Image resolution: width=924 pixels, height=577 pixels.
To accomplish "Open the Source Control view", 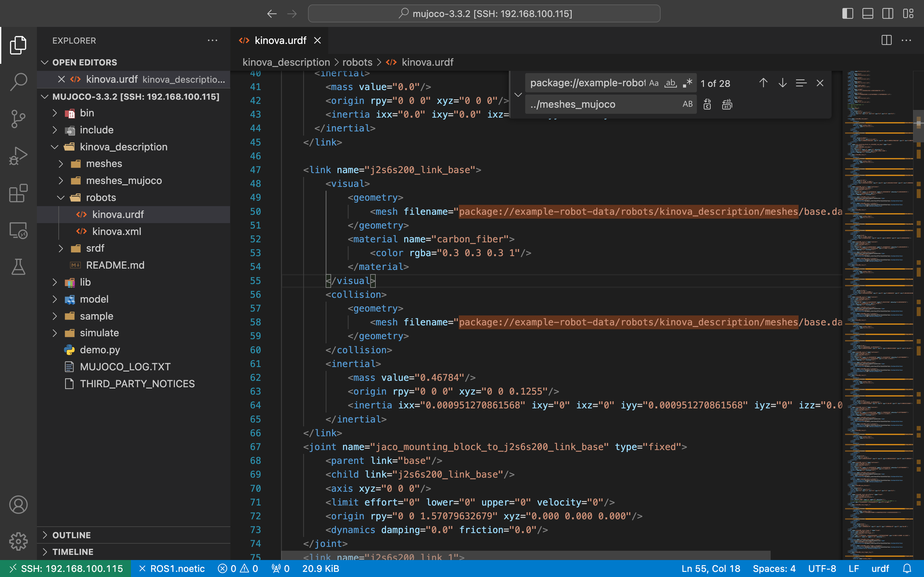I will coord(18,119).
